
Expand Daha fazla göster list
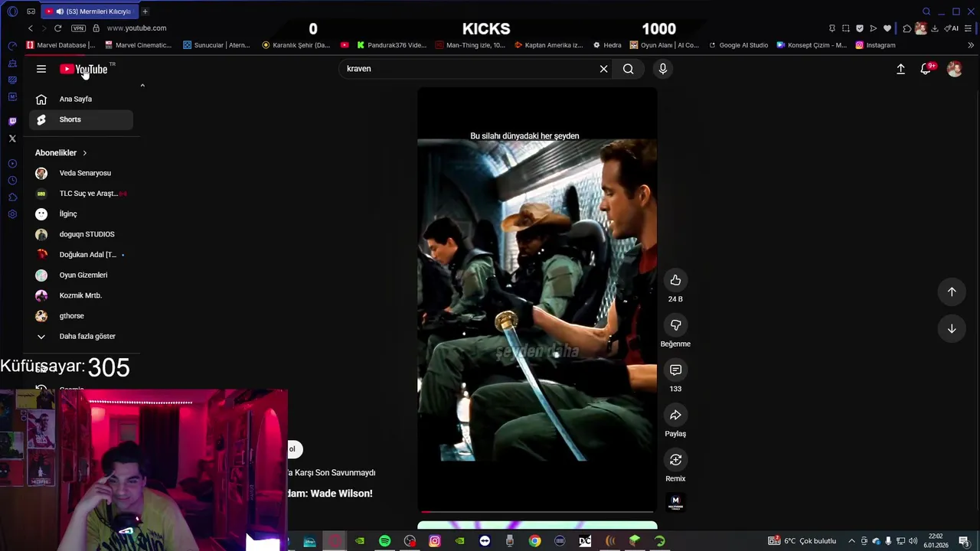[81, 336]
